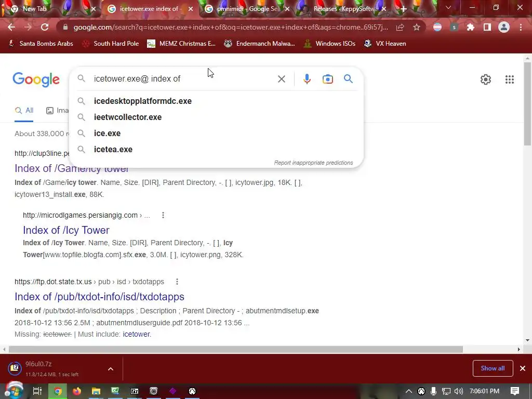The image size is (532, 399).
Task: Switch to Releases KeppySoftware tab
Action: [343, 9]
